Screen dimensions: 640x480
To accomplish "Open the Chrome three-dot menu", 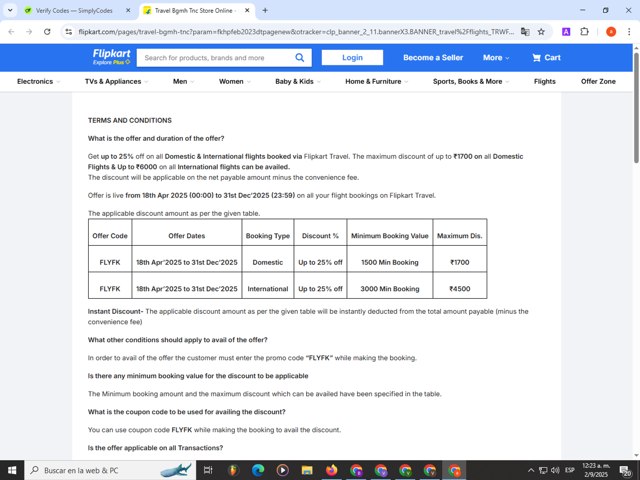I will (629, 31).
